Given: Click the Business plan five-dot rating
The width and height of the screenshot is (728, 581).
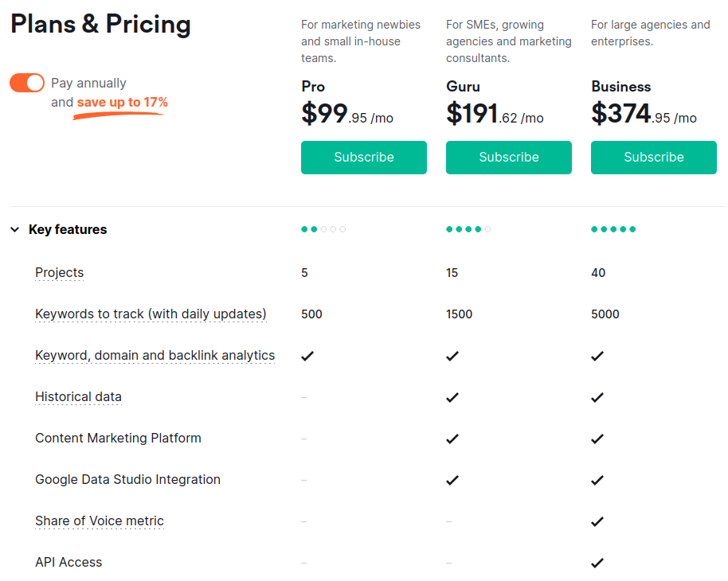Looking at the screenshot, I should pyautogui.click(x=613, y=229).
